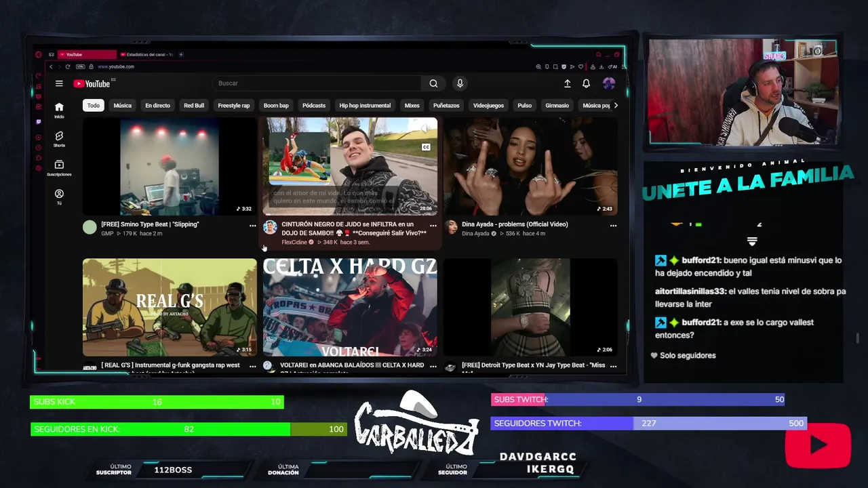The height and width of the screenshot is (488, 868).
Task: Go to Inicio in YouTube sidebar
Action: tap(59, 110)
